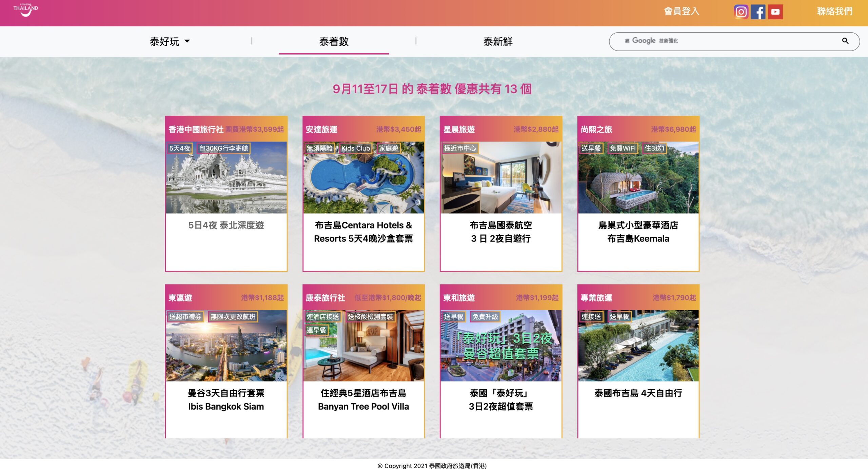Click the 免費WiFi tag
This screenshot has height=470, width=868.
tap(623, 149)
